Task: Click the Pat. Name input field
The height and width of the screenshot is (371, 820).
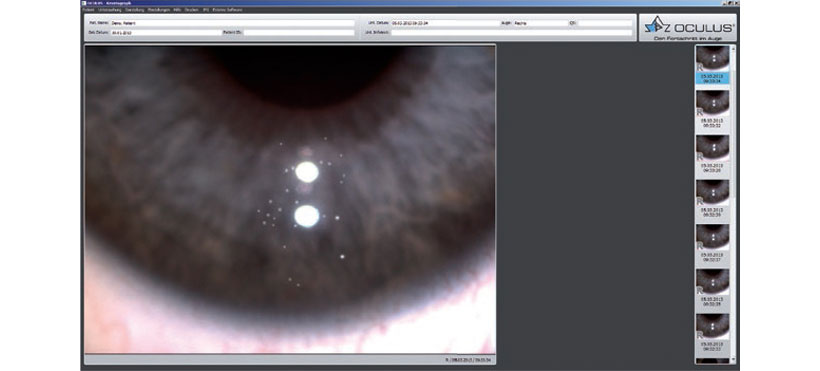Action: click(232, 23)
